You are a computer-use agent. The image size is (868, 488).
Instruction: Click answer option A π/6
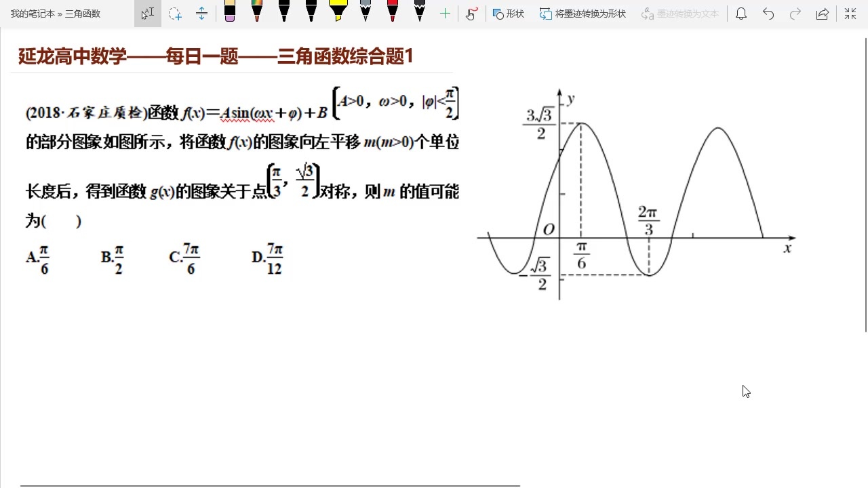click(37, 258)
